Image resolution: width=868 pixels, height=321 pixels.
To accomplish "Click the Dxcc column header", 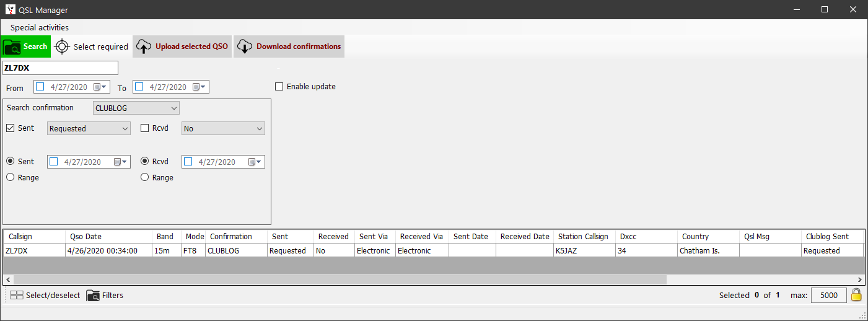I will click(646, 236).
